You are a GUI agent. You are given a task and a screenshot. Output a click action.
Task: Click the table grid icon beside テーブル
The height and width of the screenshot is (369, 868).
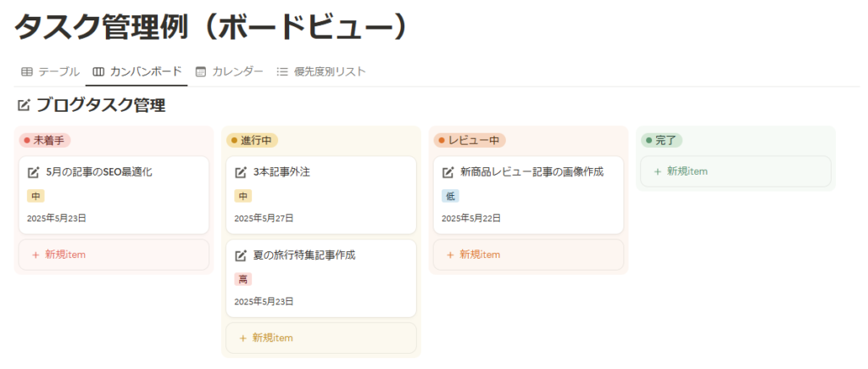tap(26, 71)
